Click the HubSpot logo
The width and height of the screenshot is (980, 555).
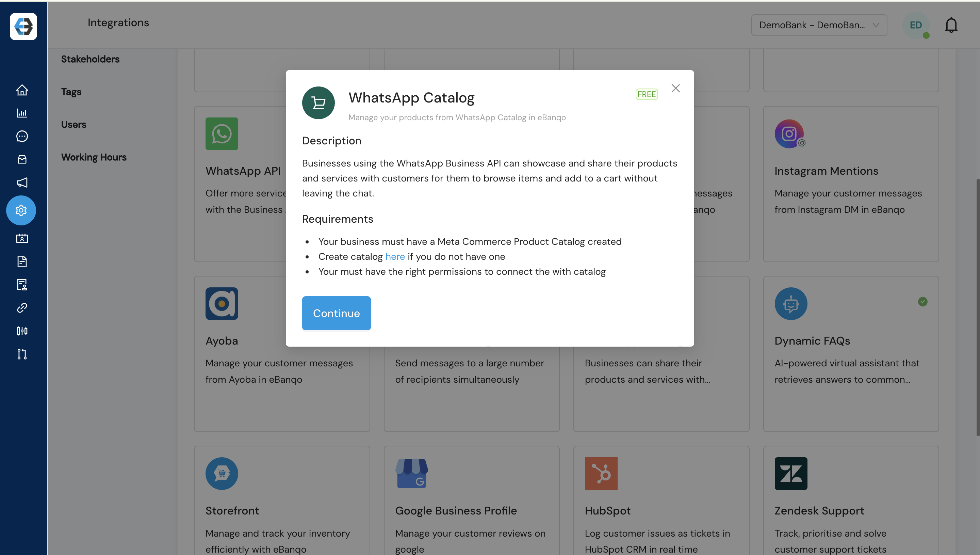point(601,473)
